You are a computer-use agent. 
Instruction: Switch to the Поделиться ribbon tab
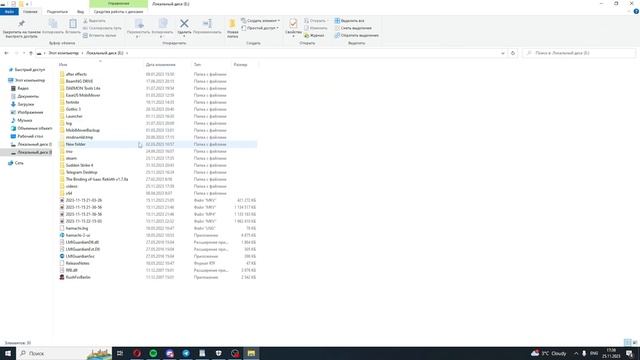(x=57, y=12)
